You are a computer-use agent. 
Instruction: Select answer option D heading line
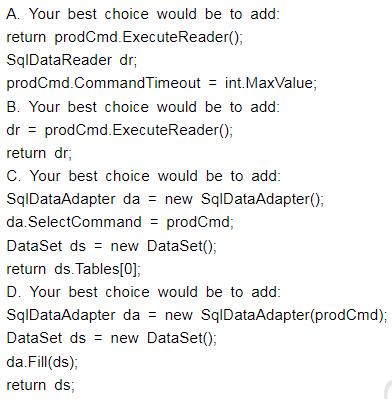tap(143, 292)
